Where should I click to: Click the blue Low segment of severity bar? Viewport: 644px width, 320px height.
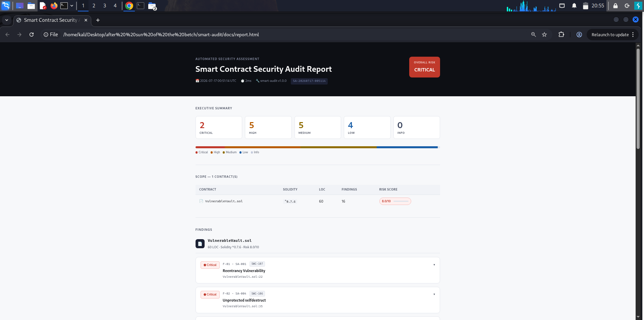click(407, 147)
